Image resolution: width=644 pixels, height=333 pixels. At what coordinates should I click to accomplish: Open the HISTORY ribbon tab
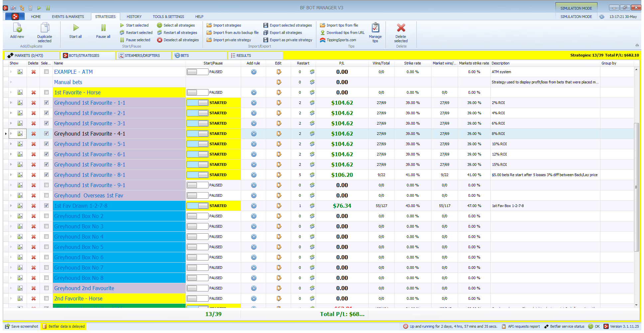134,17
